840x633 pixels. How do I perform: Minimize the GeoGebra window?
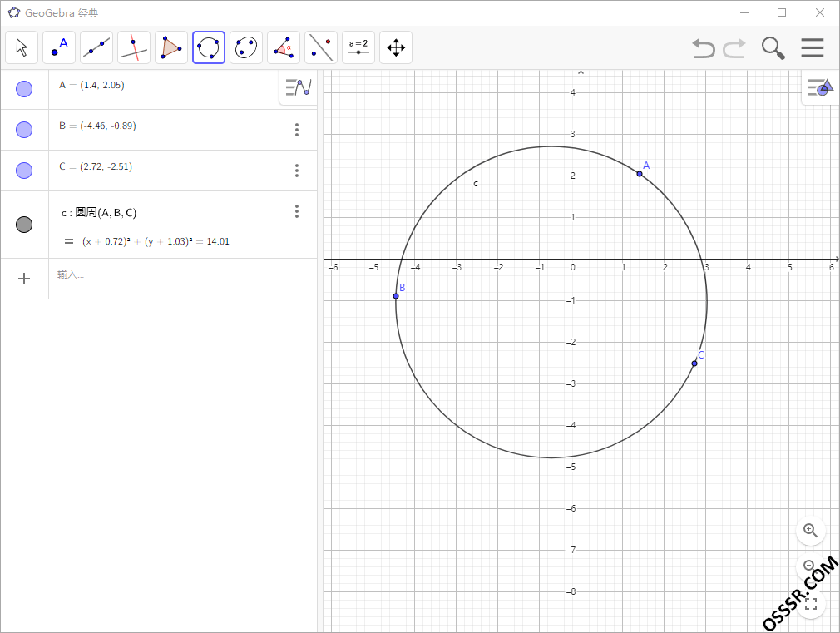point(744,12)
